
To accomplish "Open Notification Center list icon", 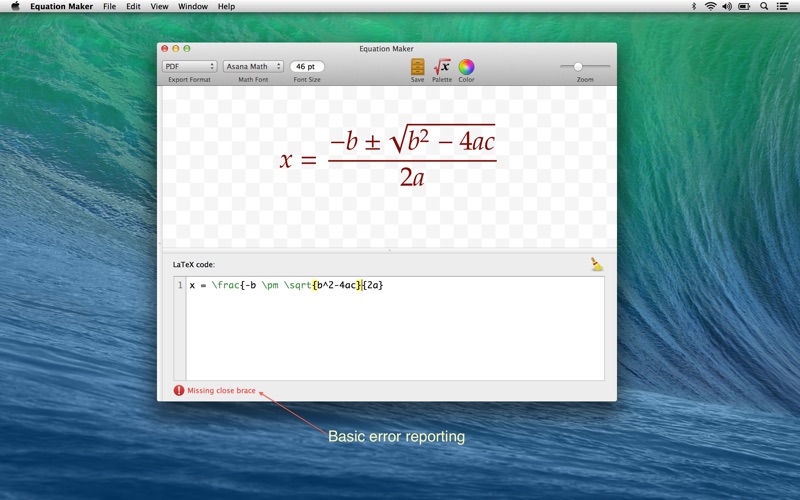I will click(784, 6).
